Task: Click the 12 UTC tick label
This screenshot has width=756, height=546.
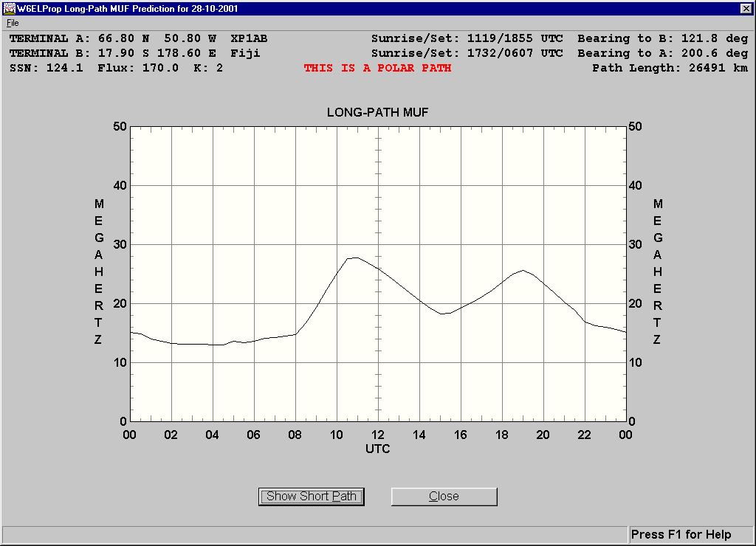Action: [x=377, y=435]
